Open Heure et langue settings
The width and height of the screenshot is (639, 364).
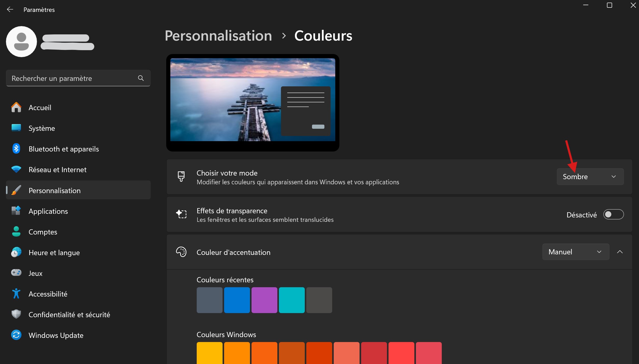click(x=78, y=252)
